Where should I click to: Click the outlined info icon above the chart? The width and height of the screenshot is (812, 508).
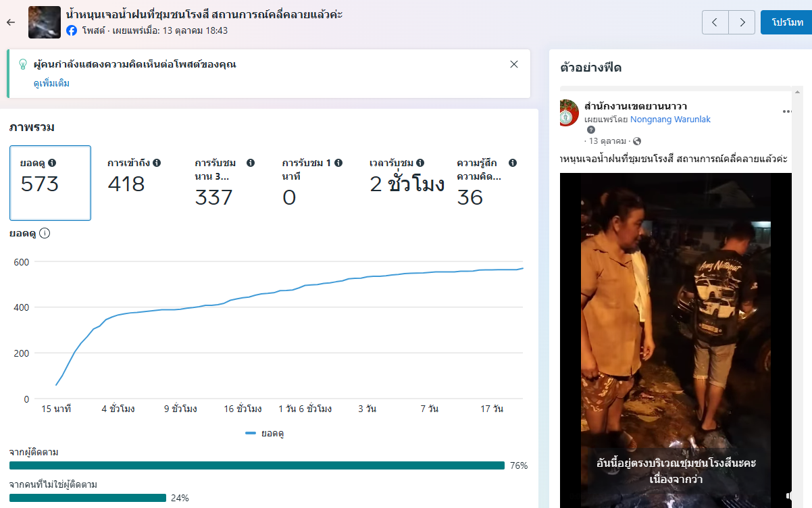coord(45,233)
